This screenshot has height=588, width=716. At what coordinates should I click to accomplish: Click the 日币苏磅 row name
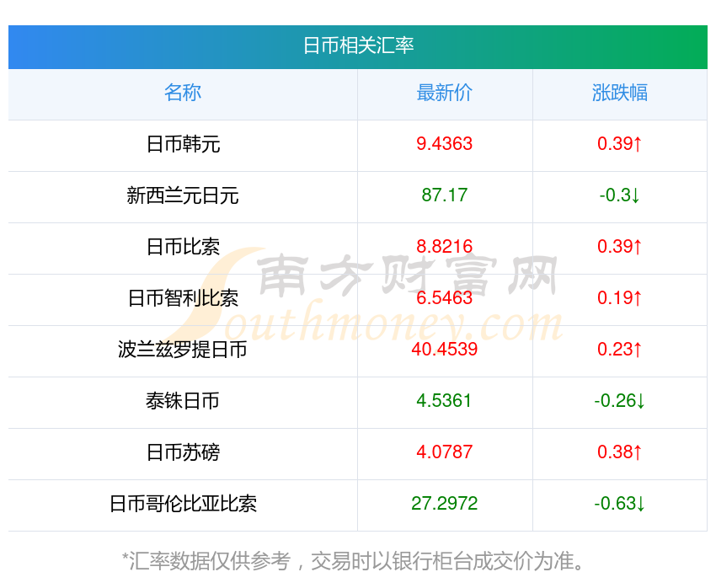[x=183, y=452]
